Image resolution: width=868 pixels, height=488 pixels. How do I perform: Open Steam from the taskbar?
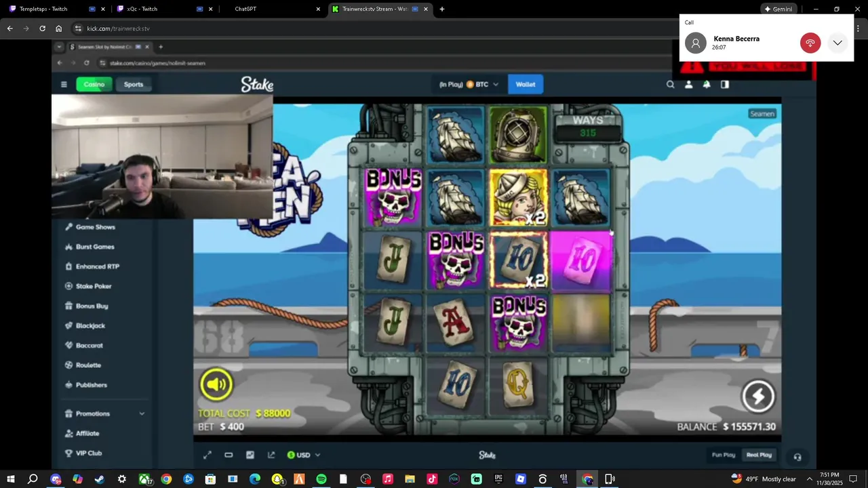pyautogui.click(x=100, y=479)
